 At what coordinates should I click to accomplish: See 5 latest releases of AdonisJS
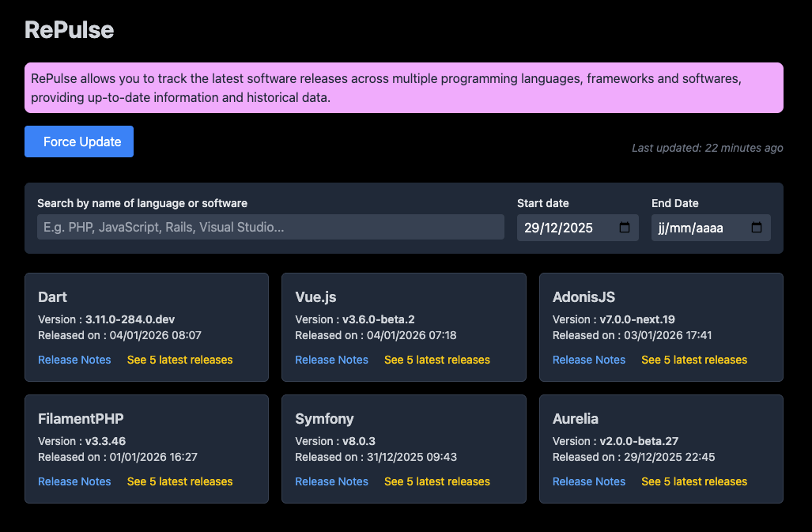tap(694, 360)
